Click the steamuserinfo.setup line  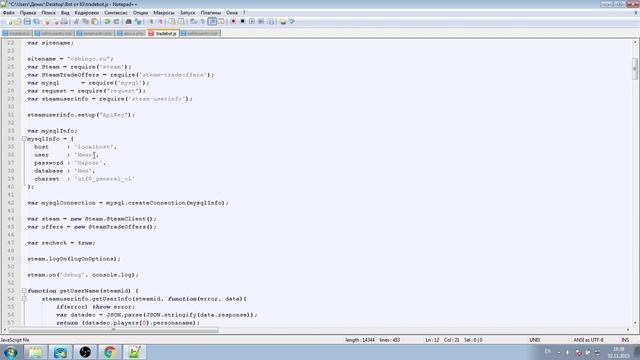[81, 115]
